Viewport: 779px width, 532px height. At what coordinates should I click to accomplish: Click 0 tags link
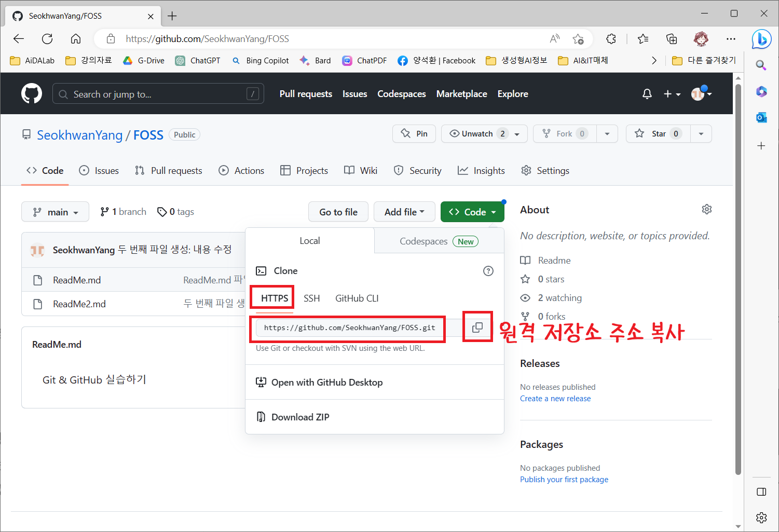click(176, 212)
